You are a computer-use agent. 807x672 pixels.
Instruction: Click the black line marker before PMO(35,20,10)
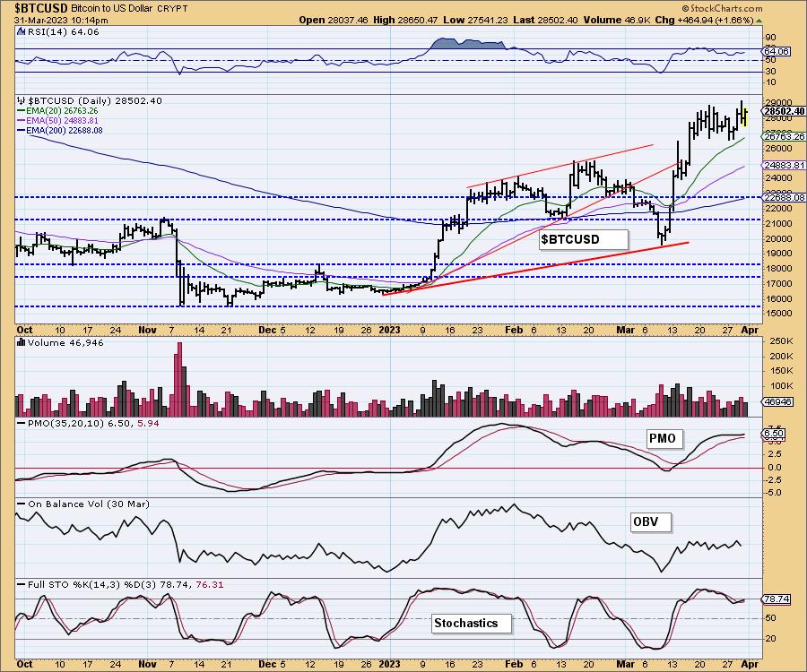(x=22, y=423)
